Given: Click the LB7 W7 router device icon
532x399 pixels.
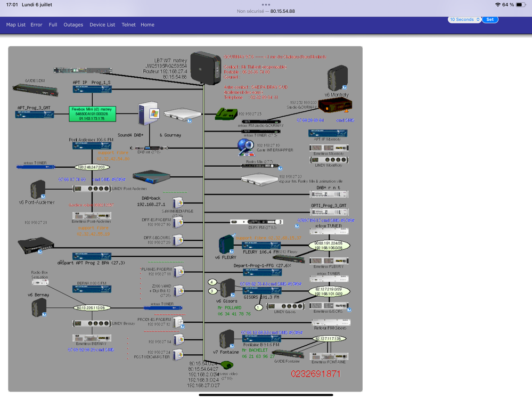Looking at the screenshot, I should click(x=206, y=68).
